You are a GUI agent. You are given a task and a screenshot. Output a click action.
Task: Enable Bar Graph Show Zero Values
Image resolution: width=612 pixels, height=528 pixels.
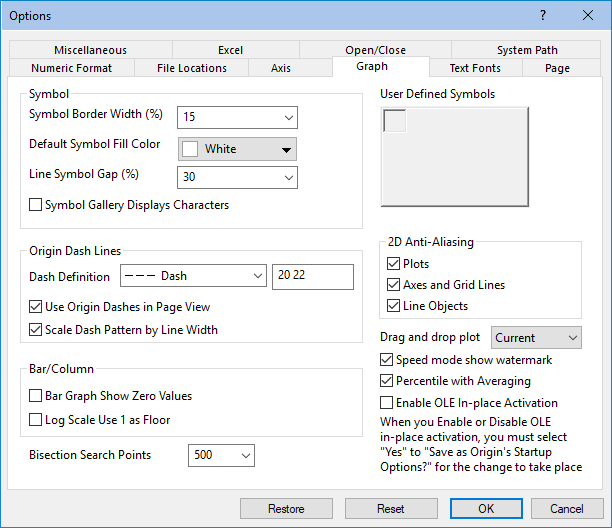tap(37, 397)
